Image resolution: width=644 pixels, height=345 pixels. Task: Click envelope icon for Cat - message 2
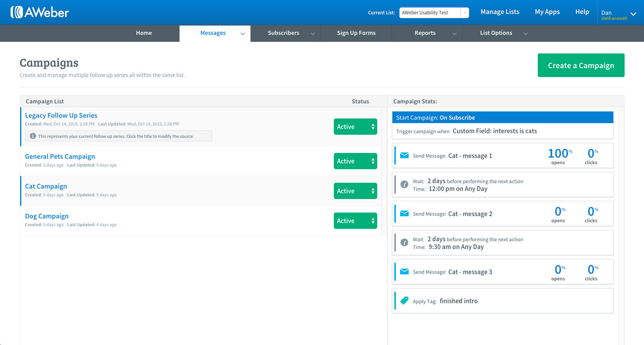tap(404, 214)
